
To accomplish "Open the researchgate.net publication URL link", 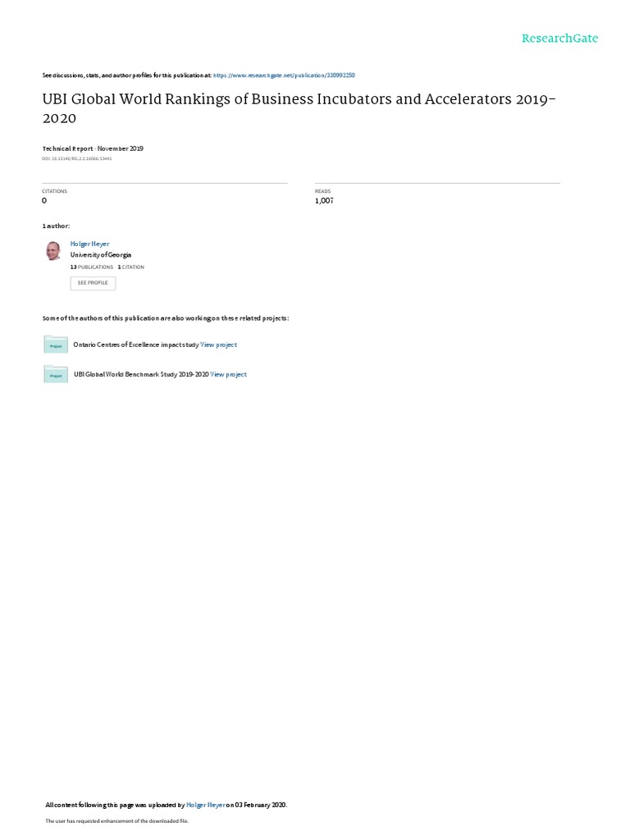I will [284, 75].
